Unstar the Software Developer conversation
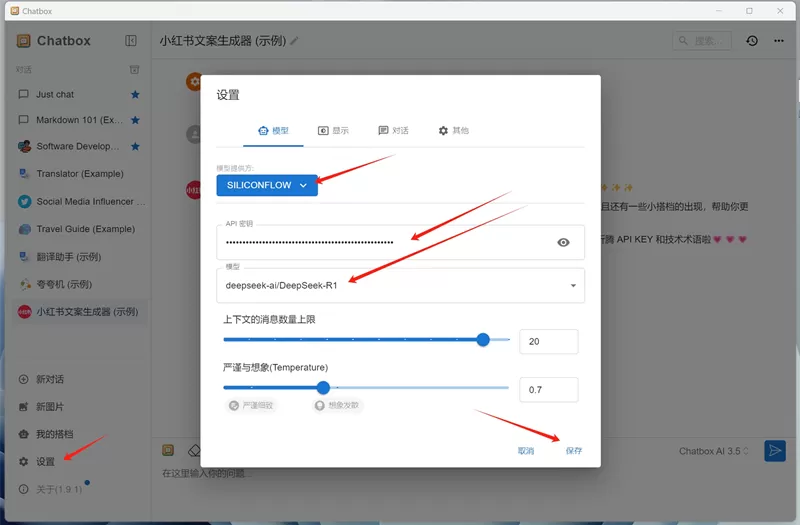Screen dimensions: 800x525 pos(135,146)
